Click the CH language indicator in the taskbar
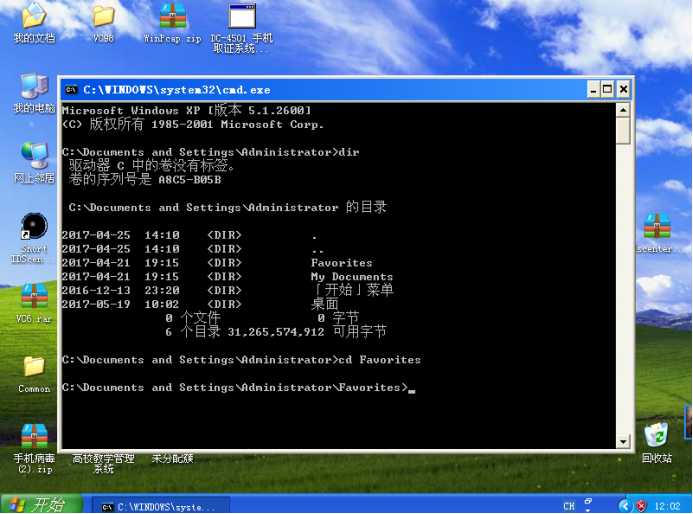The image size is (693, 514). click(569, 506)
